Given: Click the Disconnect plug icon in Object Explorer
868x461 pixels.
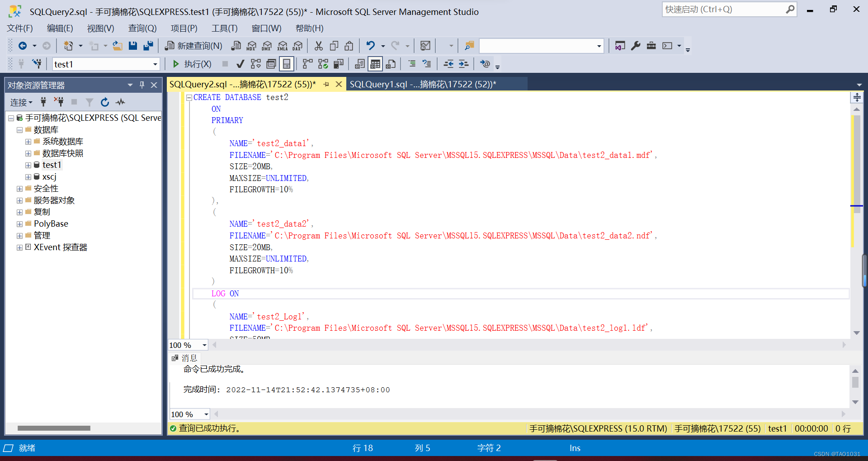Looking at the screenshot, I should tap(59, 102).
